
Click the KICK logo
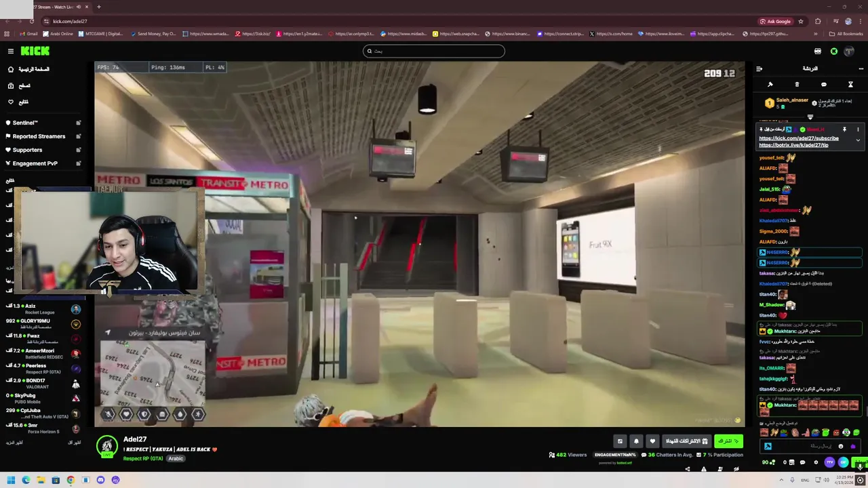35,51
